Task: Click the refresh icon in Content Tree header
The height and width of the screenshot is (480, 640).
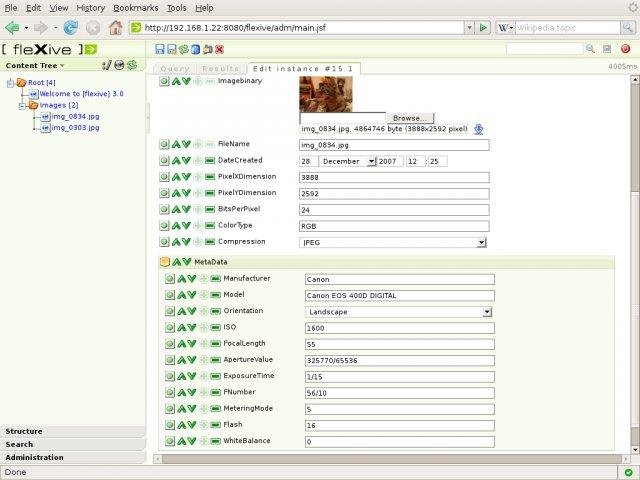Action: [131, 65]
